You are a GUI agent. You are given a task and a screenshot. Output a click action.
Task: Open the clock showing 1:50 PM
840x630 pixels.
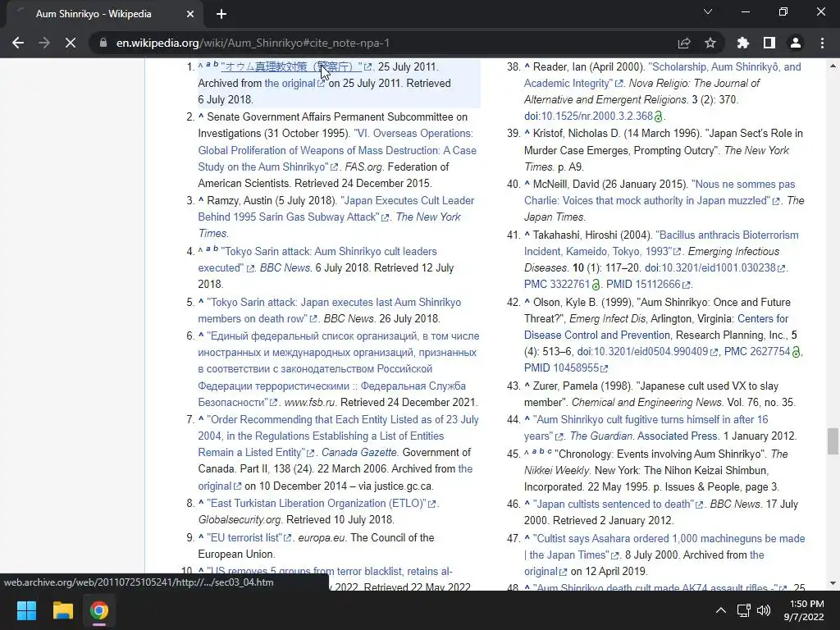tap(804, 610)
